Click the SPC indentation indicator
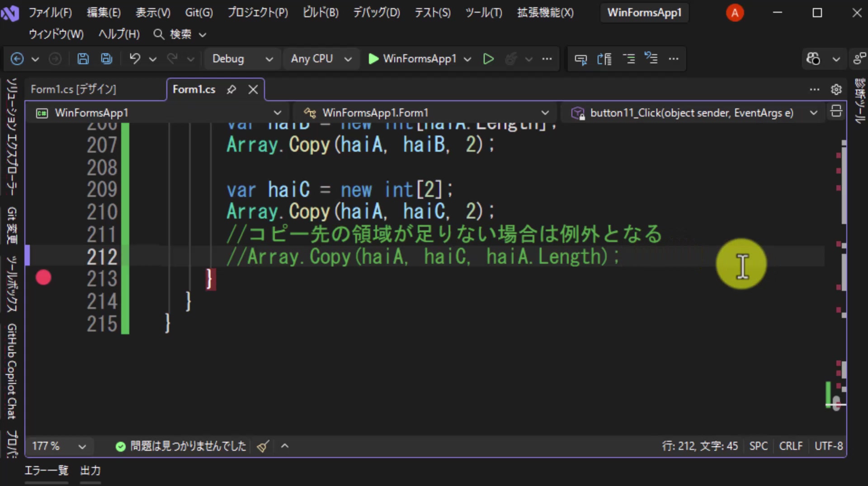 759,446
